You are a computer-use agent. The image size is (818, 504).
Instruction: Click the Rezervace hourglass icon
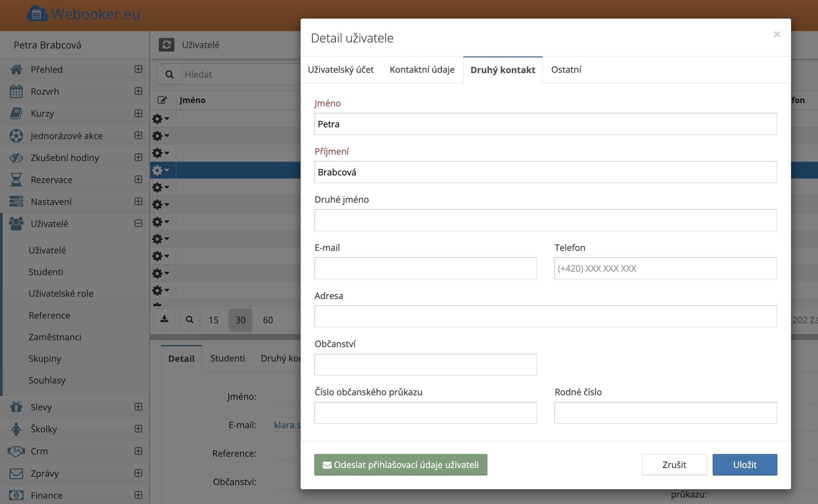[x=16, y=180]
